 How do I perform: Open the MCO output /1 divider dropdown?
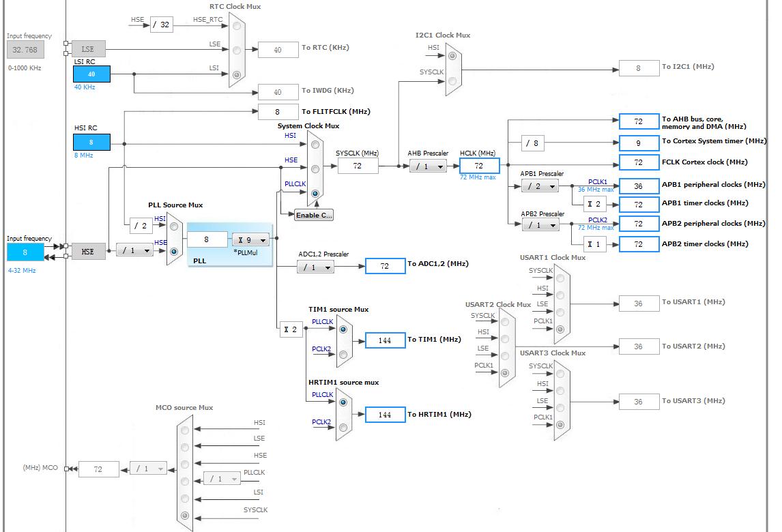coord(149,469)
